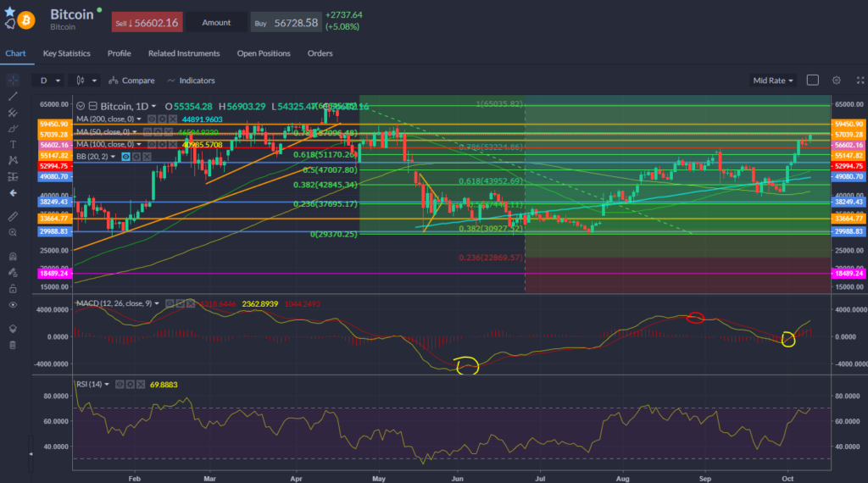Toggle visibility of RSI (14) indicator

pos(120,385)
